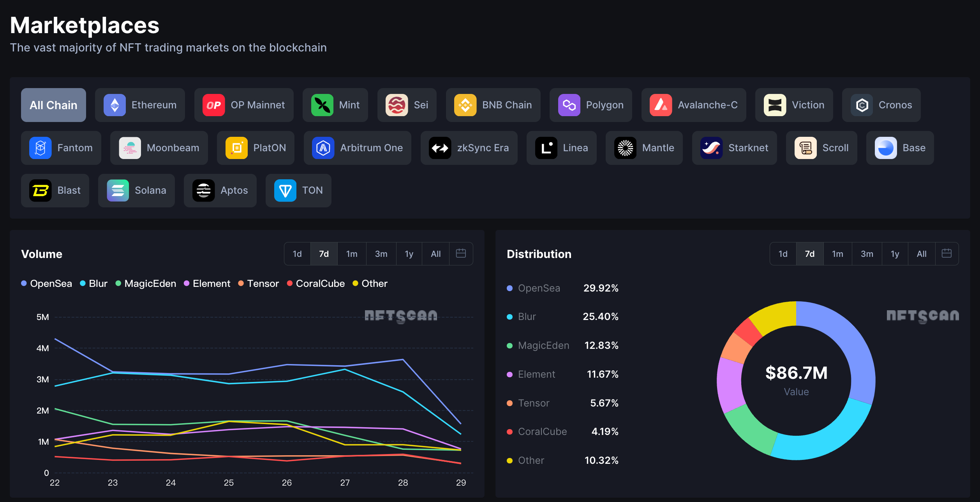Click the yellow Other donut segment
The image size is (980, 502).
point(775,316)
